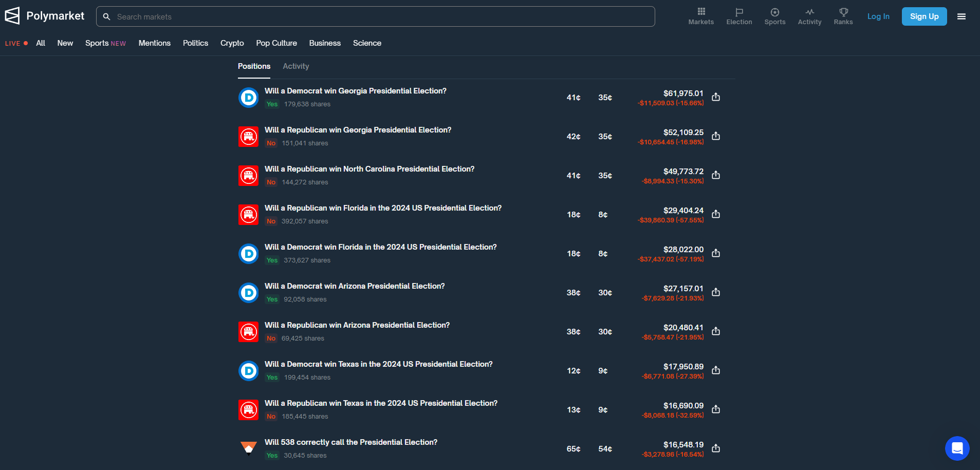Share the Democrat Georgia position
The height and width of the screenshot is (470, 980).
click(x=716, y=97)
